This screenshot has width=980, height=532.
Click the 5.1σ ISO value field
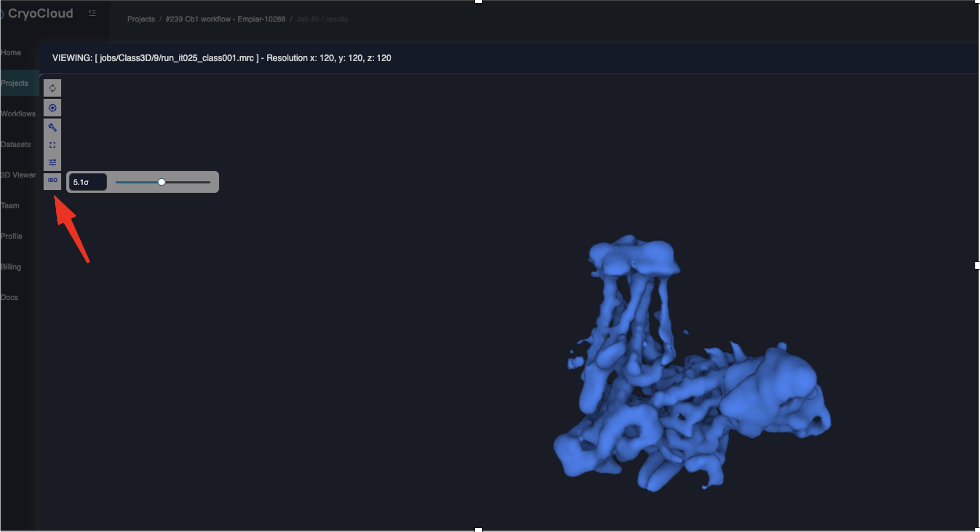tap(87, 182)
